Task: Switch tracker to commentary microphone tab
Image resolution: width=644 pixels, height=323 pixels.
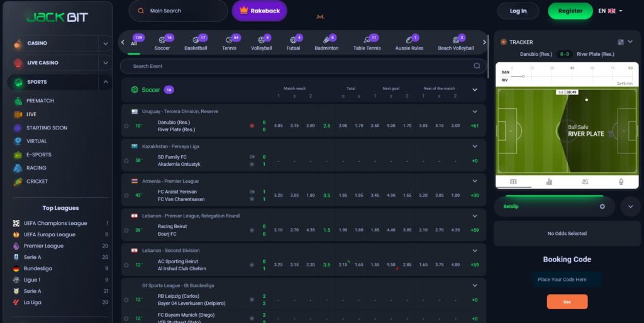Action: (x=621, y=182)
